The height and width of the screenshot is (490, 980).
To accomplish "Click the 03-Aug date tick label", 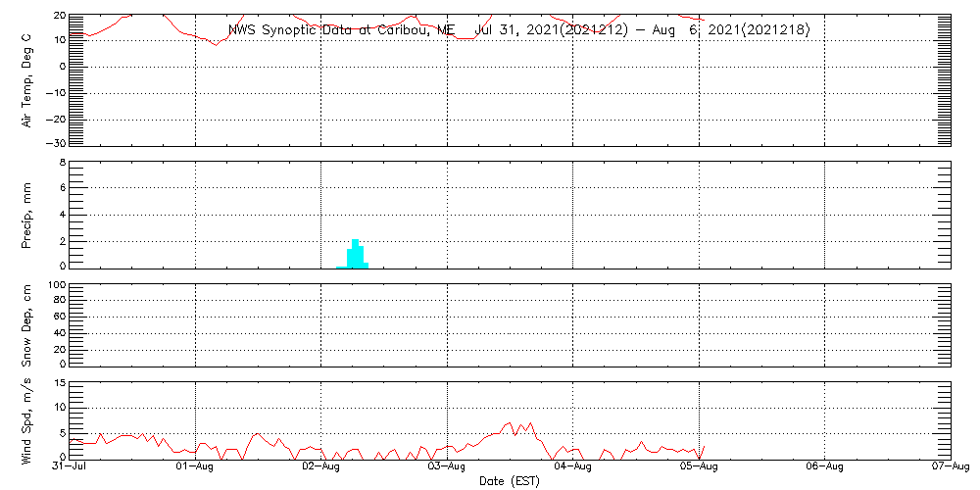I will pos(447,467).
